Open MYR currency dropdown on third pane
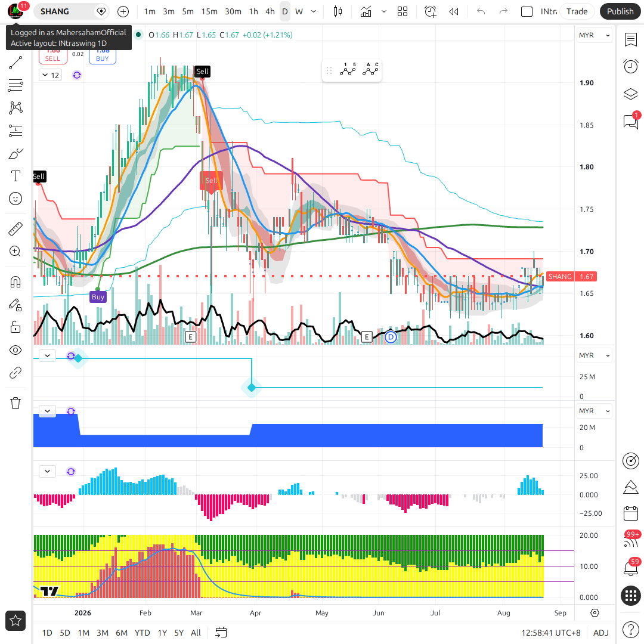 point(594,411)
